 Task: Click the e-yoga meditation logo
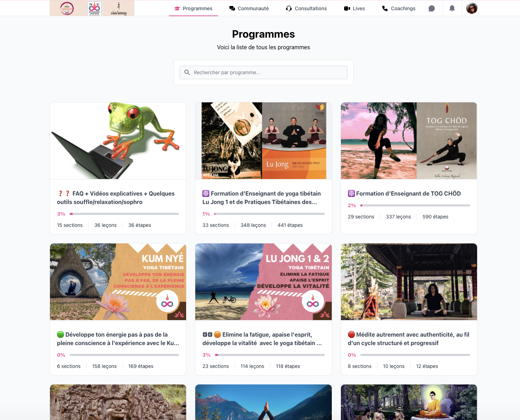click(x=119, y=8)
